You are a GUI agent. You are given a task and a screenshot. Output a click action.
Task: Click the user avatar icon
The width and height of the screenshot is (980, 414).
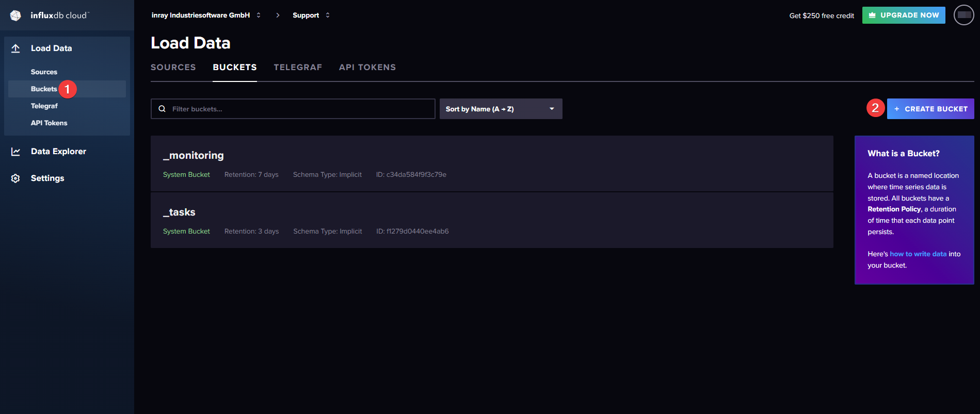pos(963,15)
